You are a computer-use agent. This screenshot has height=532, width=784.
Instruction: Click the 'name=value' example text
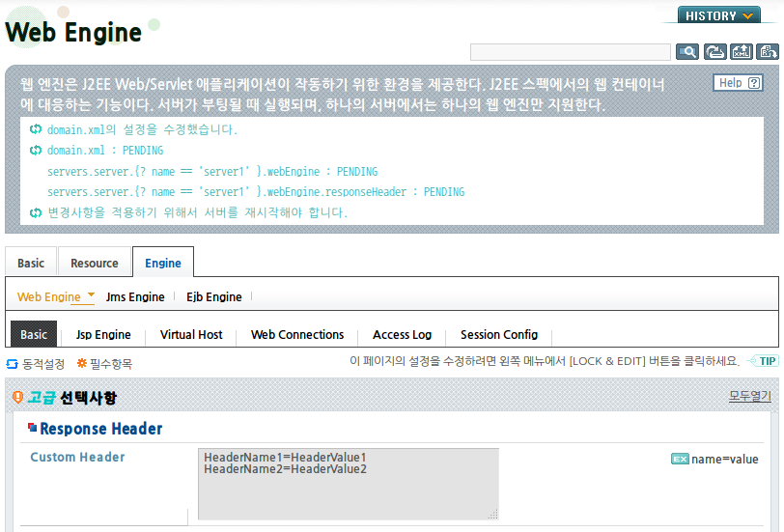[724, 459]
